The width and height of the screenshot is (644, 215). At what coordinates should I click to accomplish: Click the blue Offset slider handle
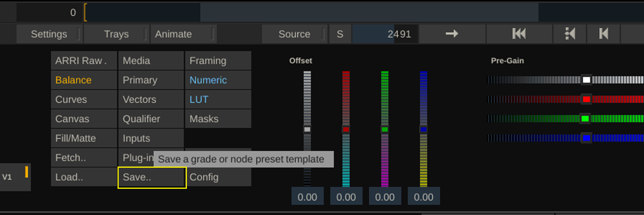tap(424, 129)
